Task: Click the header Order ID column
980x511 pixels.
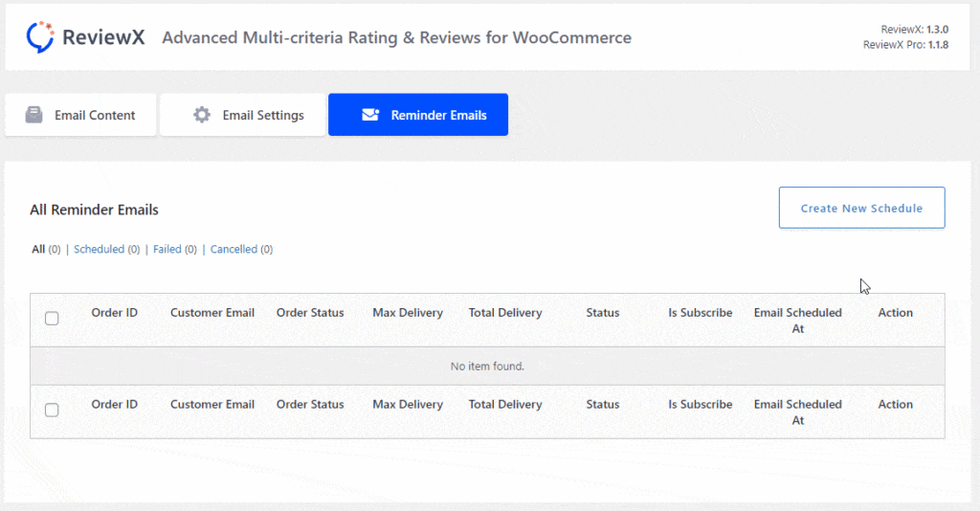Action: click(115, 312)
